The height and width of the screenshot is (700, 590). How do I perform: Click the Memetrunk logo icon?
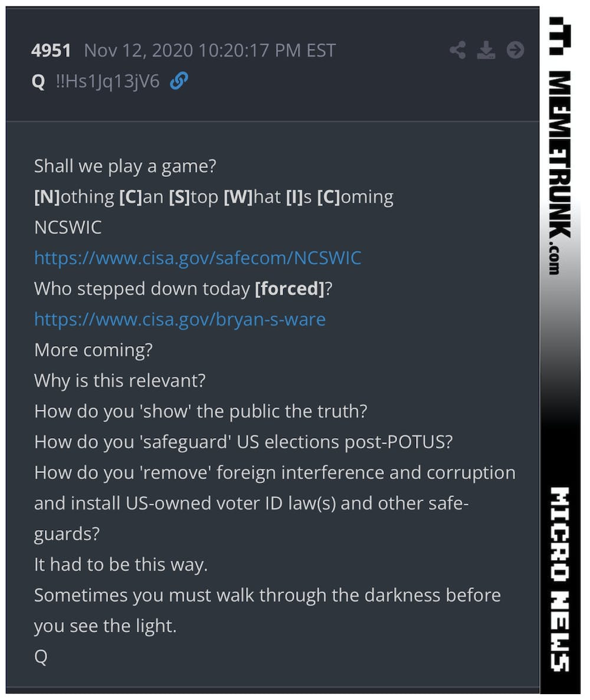tap(560, 36)
